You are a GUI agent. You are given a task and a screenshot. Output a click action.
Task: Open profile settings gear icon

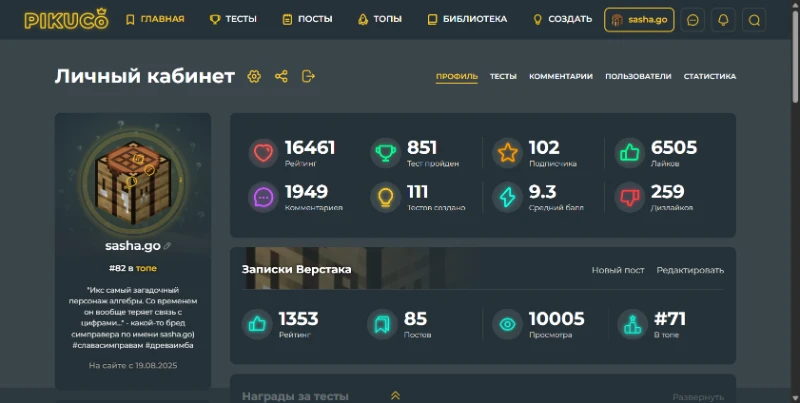pyautogui.click(x=254, y=77)
